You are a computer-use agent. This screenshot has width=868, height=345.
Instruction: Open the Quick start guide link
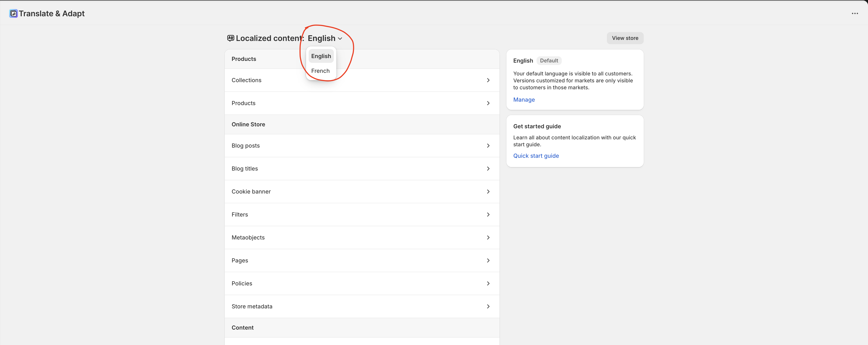coord(536,156)
